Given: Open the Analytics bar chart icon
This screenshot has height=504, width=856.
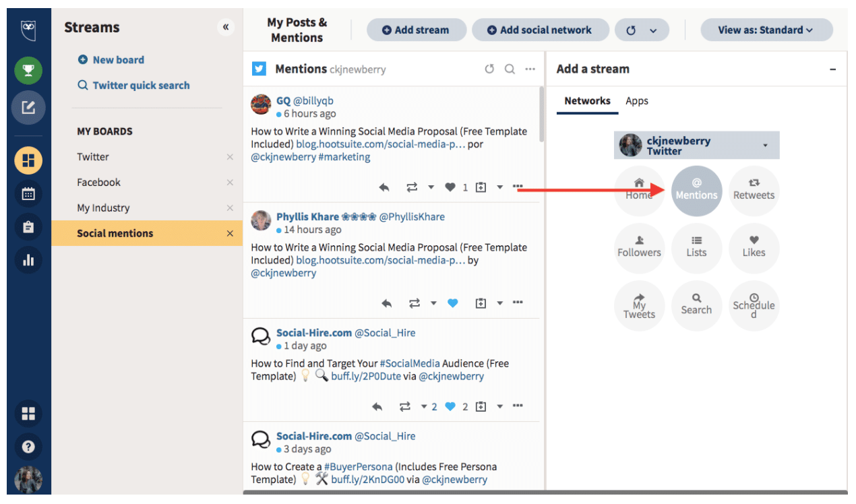Looking at the screenshot, I should (28, 260).
